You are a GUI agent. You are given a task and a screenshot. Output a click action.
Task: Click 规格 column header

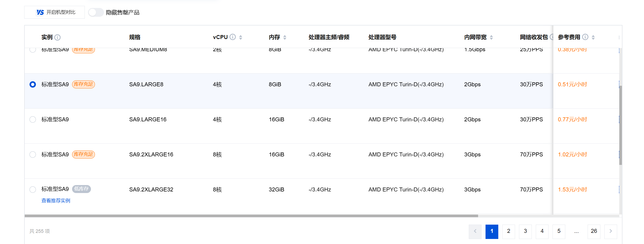(x=135, y=37)
